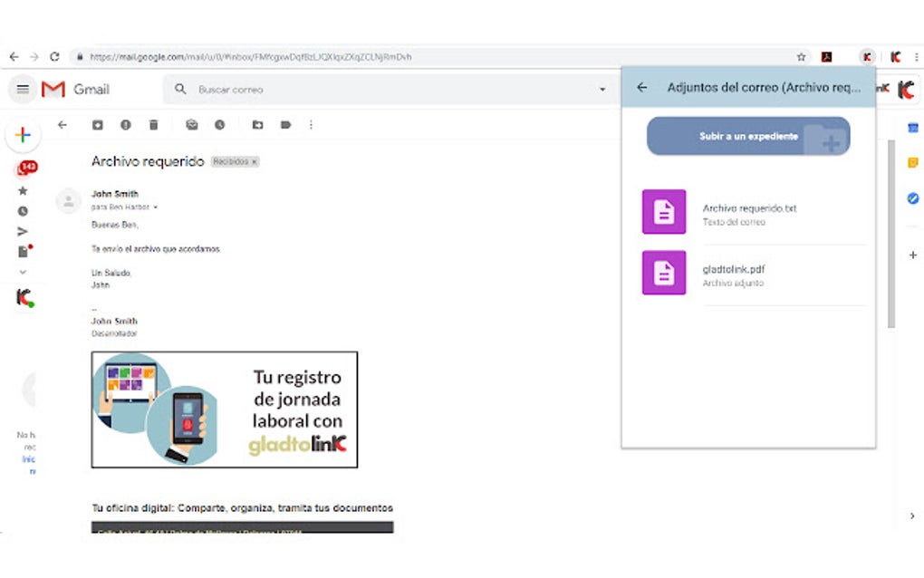Open the search options dropdown arrow
This screenshot has width=924, height=578.
[x=602, y=90]
